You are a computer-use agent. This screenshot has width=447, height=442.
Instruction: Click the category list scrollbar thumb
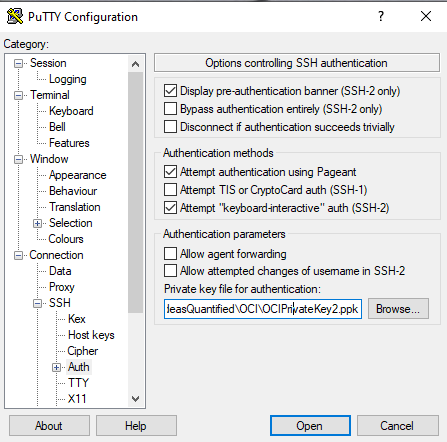point(135,192)
